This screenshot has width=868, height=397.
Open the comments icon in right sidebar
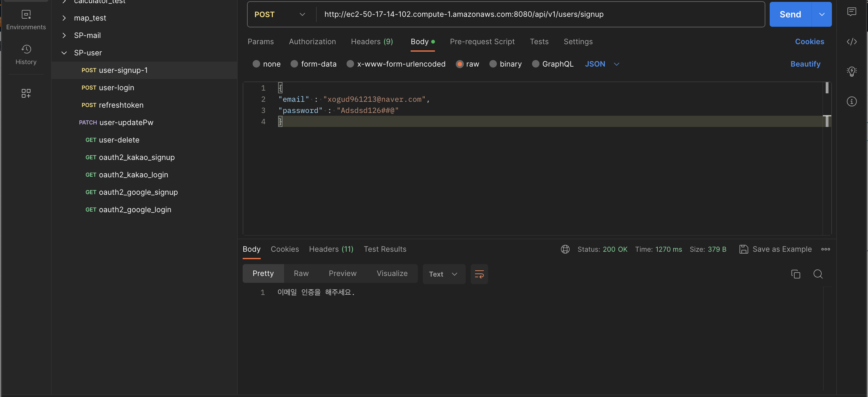click(x=852, y=12)
